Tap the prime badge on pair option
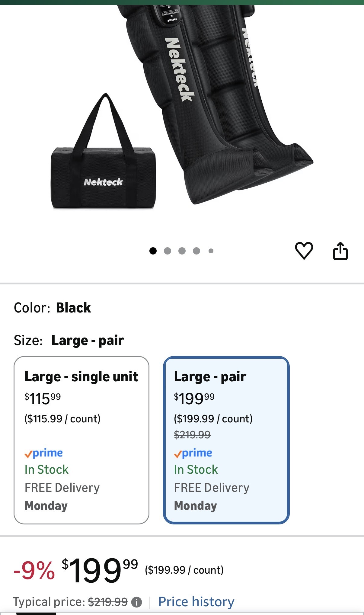Image resolution: width=364 pixels, height=615 pixels. point(193,453)
